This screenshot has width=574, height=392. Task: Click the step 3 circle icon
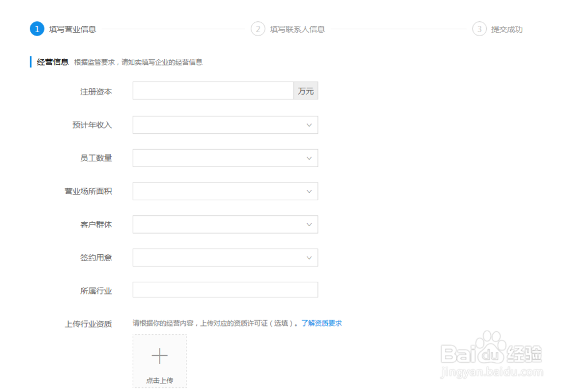tap(479, 29)
